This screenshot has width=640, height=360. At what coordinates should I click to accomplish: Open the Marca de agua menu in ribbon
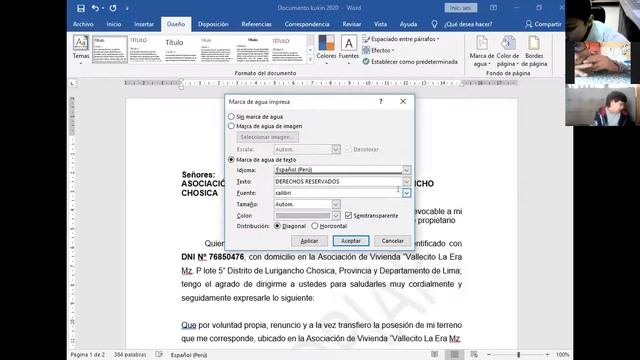click(x=482, y=51)
